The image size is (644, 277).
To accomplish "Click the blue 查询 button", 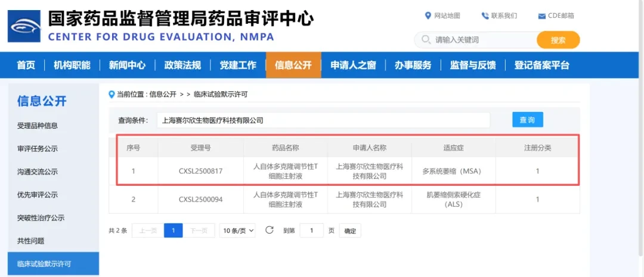I will (x=528, y=120).
